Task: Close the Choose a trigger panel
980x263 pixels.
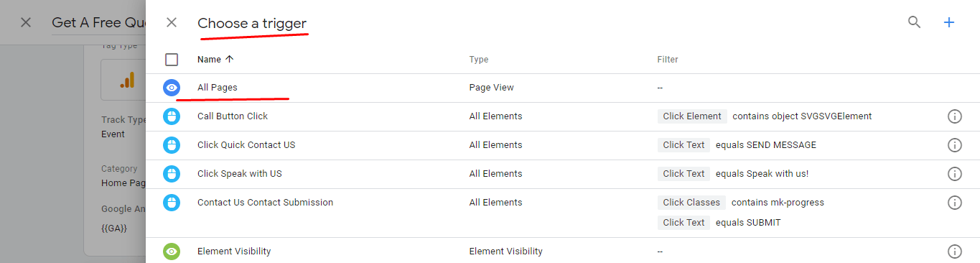Action: 172,22
